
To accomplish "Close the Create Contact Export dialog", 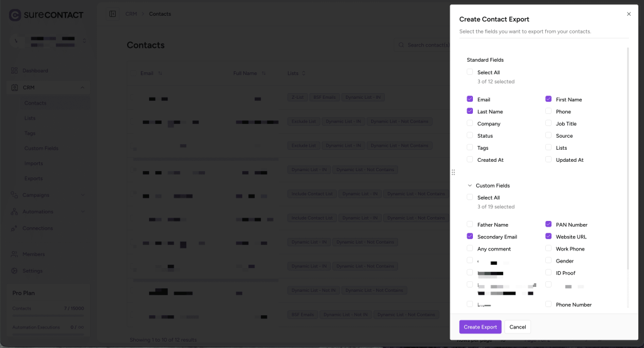I will [x=629, y=14].
